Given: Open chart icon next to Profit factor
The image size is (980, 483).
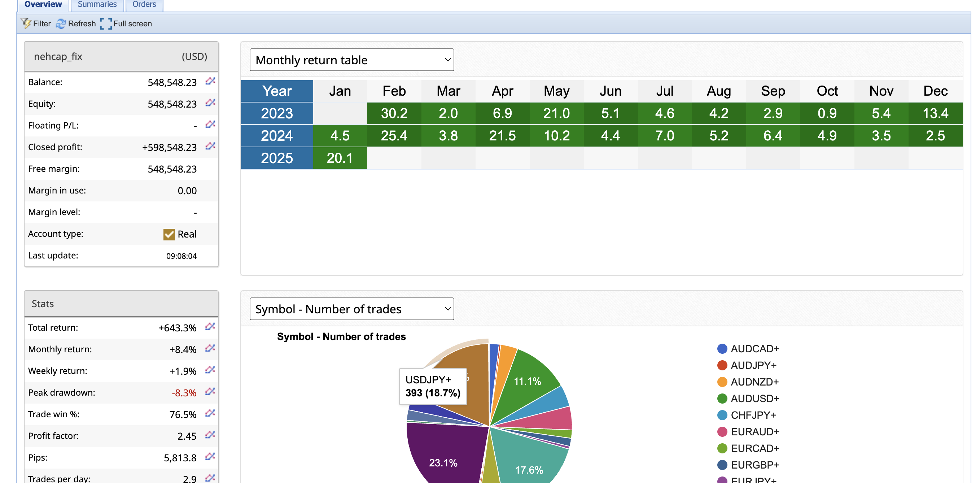Looking at the screenshot, I should point(210,435).
